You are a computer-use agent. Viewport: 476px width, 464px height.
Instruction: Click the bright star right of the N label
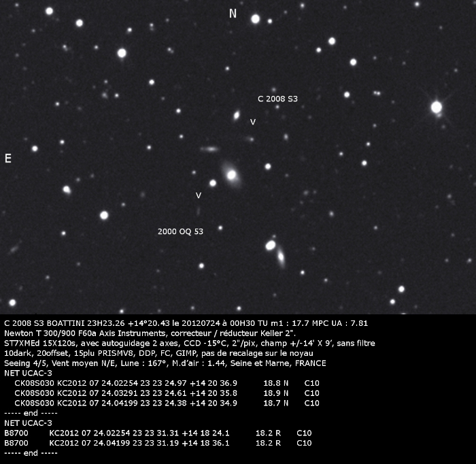coord(256,19)
